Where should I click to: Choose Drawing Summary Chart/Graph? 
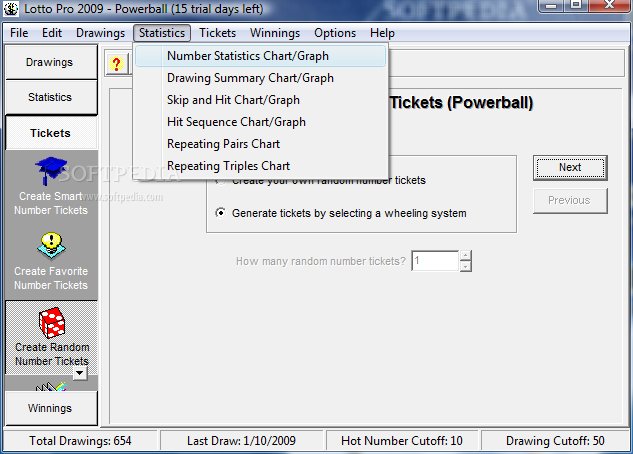(260, 78)
